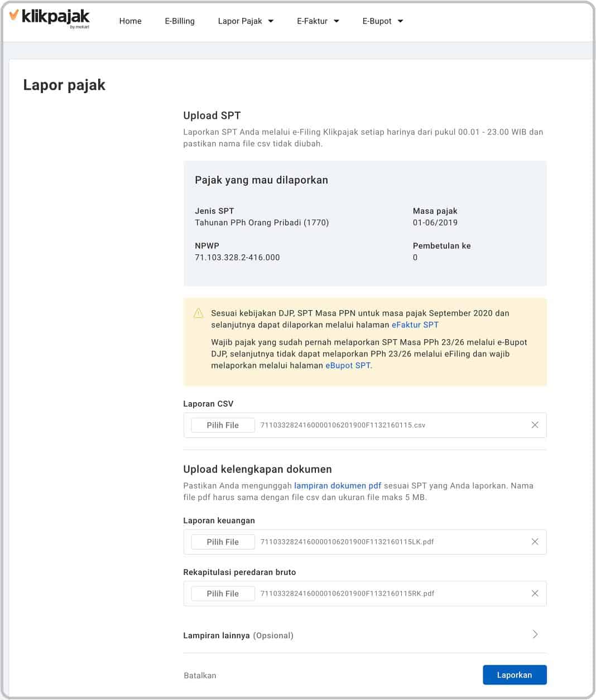The image size is (596, 700).
Task: Open the E-Faktur dropdown menu
Action: [318, 21]
